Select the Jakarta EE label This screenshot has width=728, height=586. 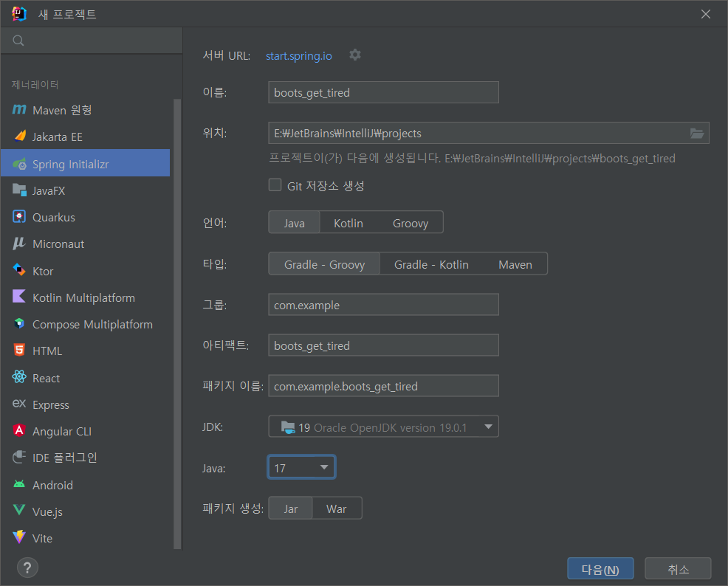point(58,137)
